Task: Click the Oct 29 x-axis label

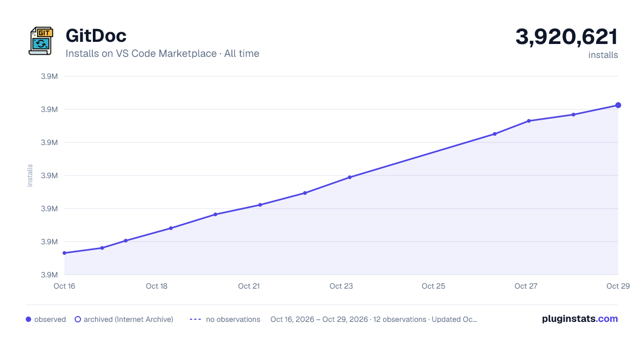Action: pos(618,286)
